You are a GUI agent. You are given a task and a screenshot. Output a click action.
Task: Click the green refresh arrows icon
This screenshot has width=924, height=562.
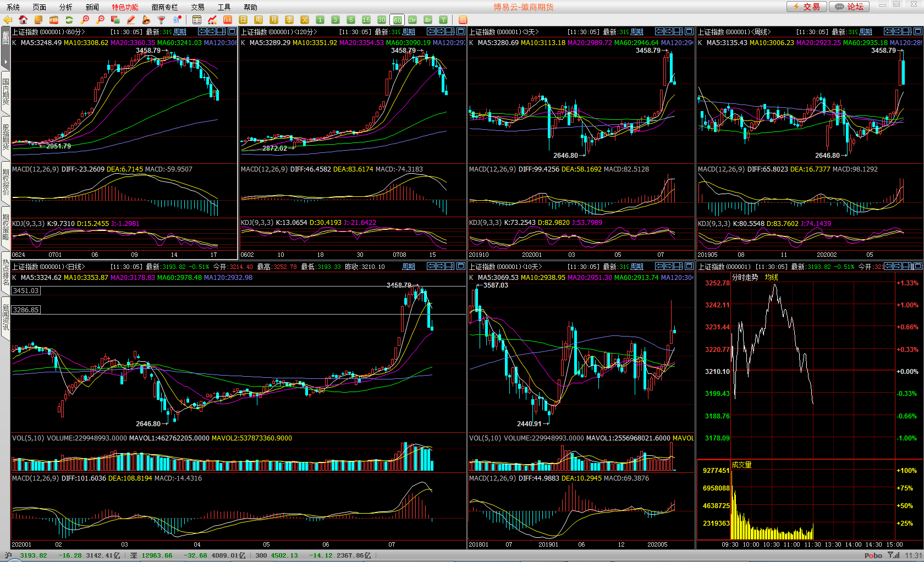(69, 20)
